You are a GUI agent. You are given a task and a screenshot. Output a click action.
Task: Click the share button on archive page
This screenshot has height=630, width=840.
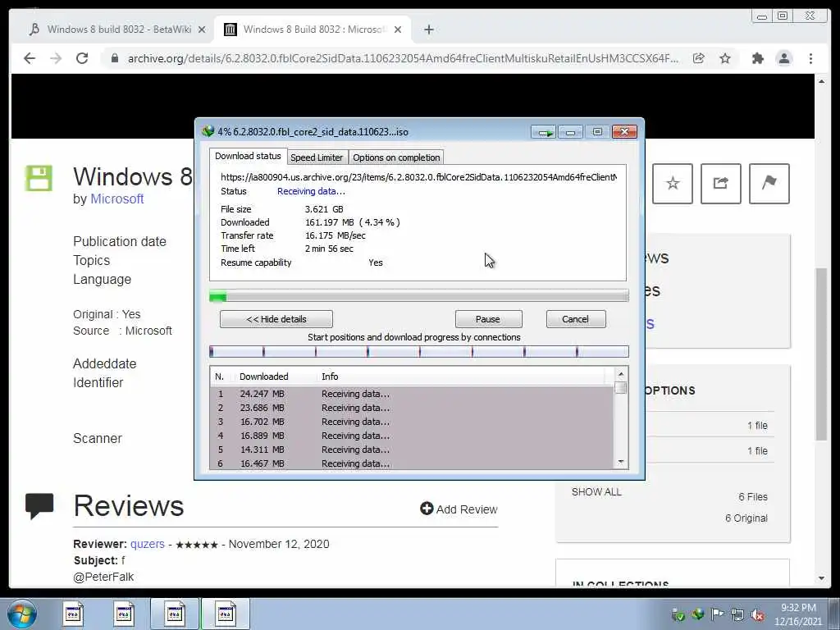tap(720, 184)
